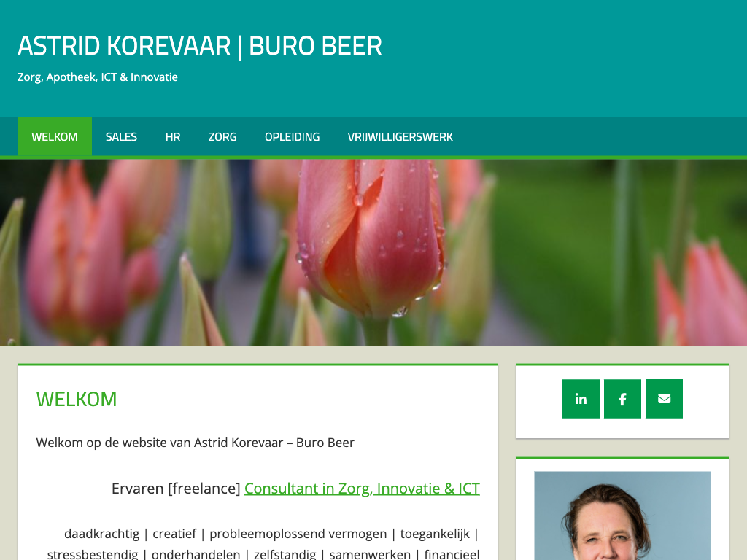Open the HR menu item
Image resolution: width=747 pixels, height=560 pixels.
(x=173, y=136)
